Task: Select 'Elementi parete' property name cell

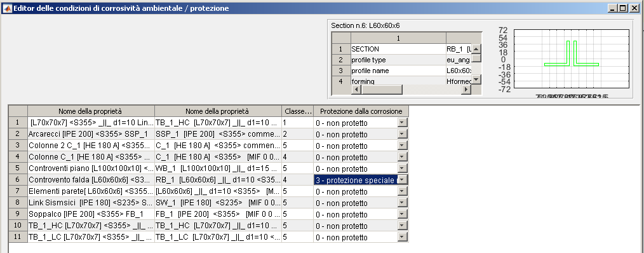Action: click(91, 192)
